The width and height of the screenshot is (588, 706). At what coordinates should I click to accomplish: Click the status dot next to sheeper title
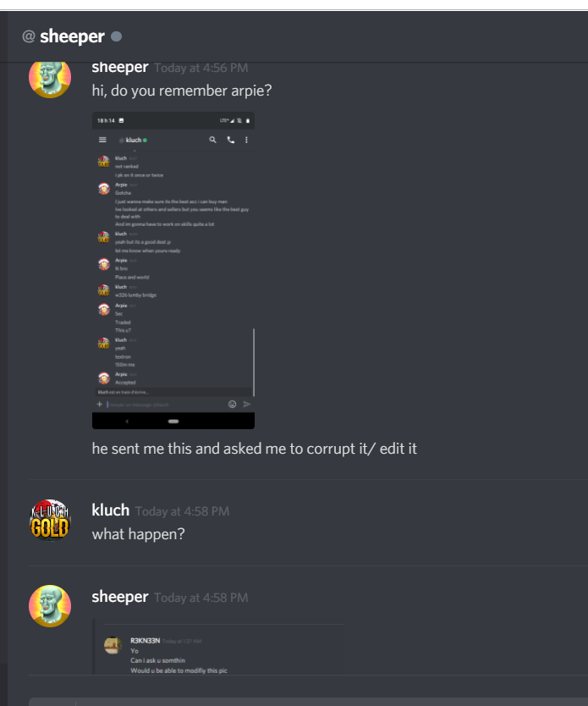[x=117, y=36]
